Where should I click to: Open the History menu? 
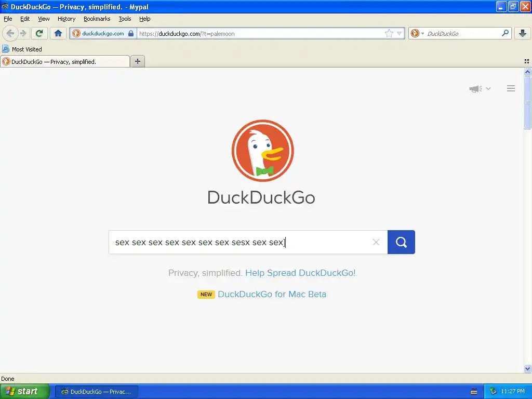[66, 19]
